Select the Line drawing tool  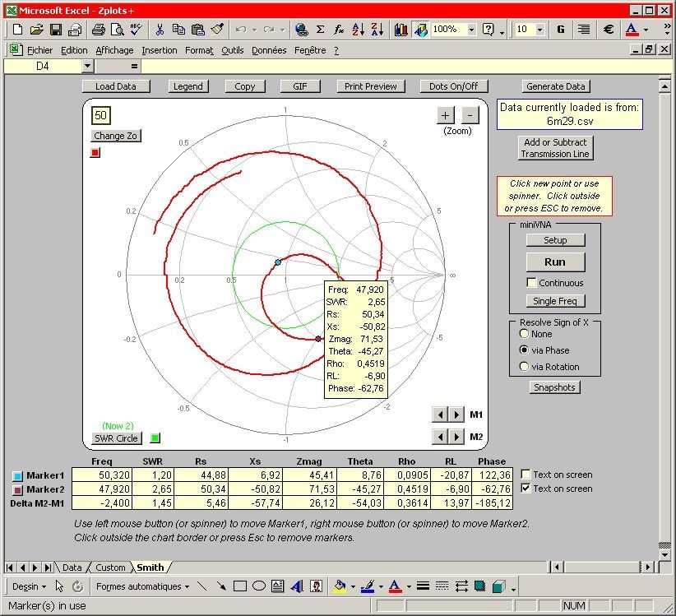click(201, 586)
